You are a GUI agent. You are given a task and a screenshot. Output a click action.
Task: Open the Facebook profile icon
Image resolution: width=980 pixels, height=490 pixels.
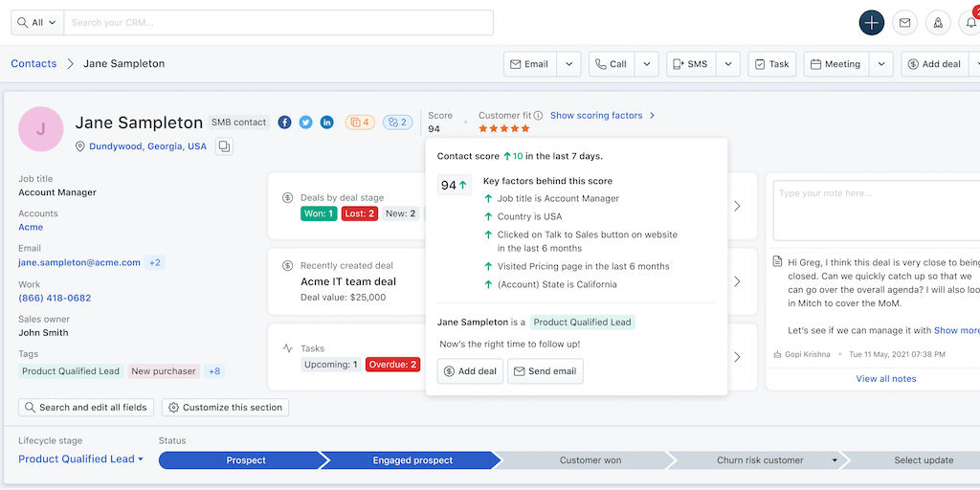pos(284,122)
